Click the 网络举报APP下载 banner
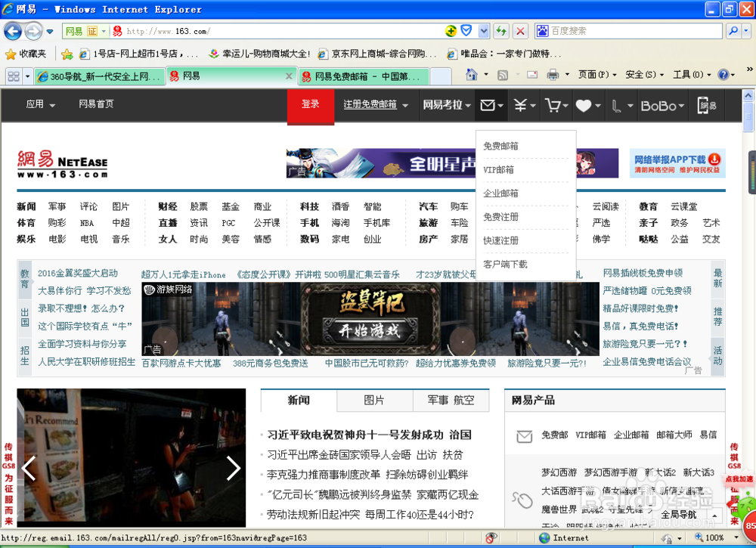 pyautogui.click(x=677, y=163)
